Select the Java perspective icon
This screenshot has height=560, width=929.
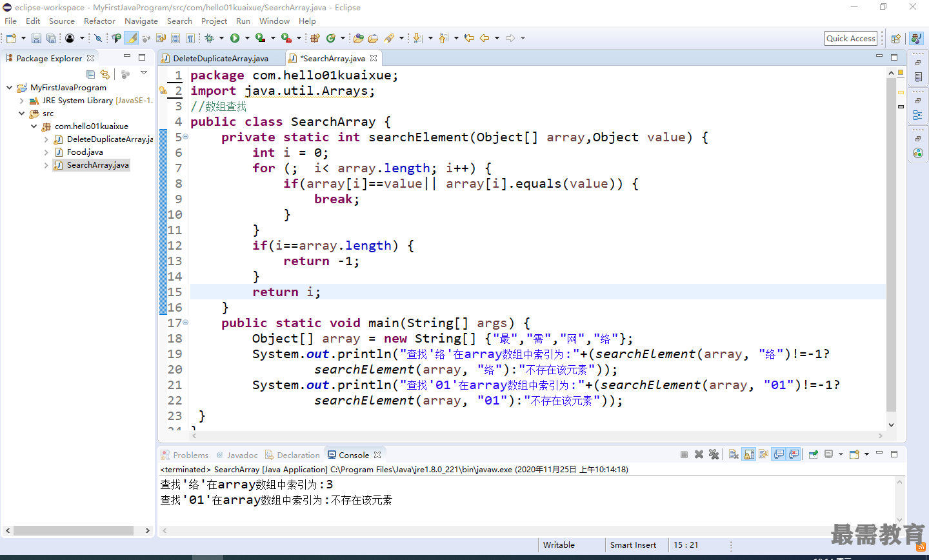click(x=915, y=39)
